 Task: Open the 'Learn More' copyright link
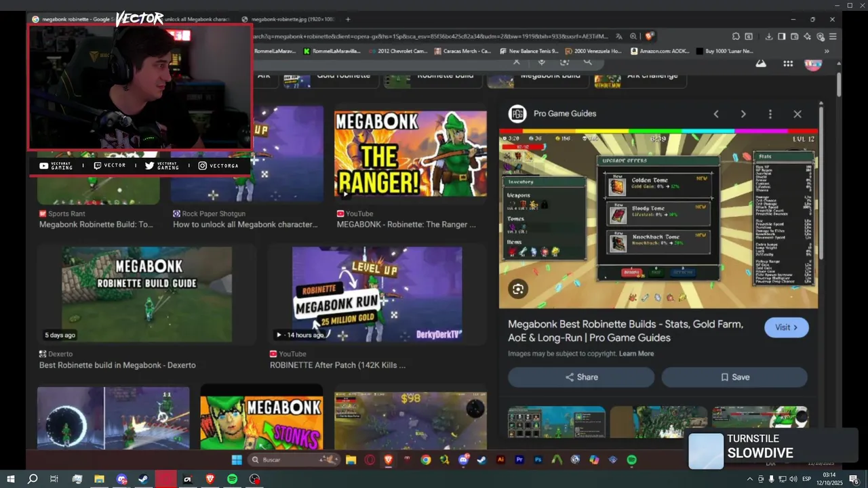(636, 354)
